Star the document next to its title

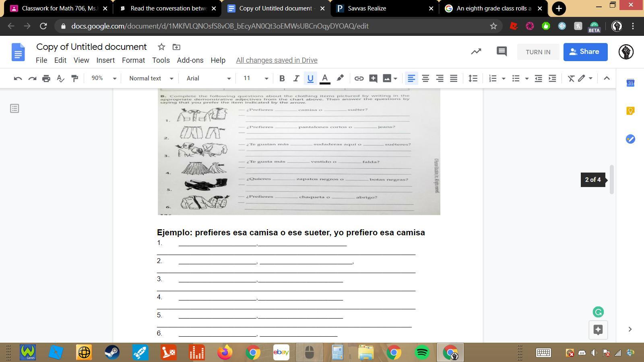(161, 47)
